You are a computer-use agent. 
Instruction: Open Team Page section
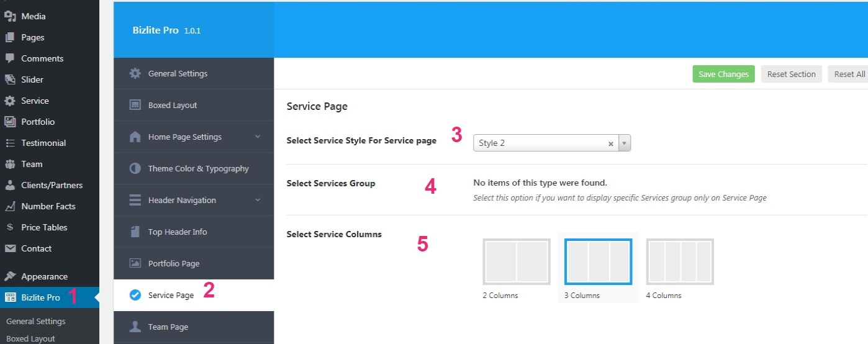pyautogui.click(x=194, y=327)
